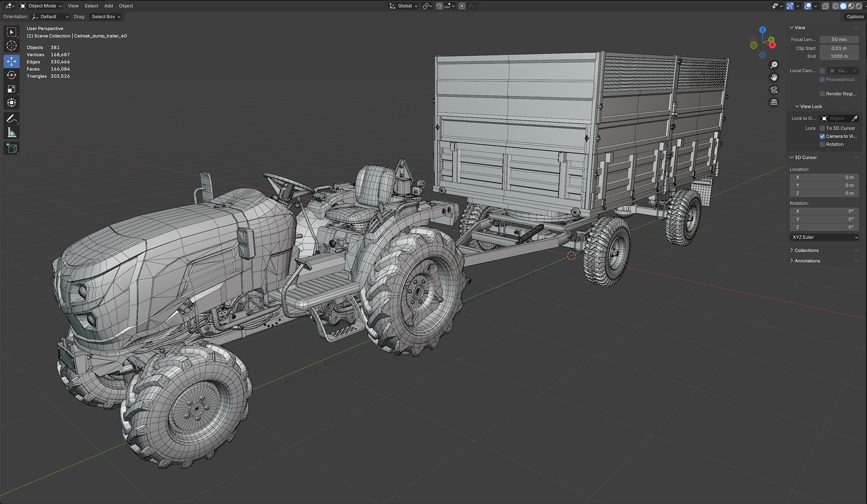This screenshot has width=867, height=504.
Task: Adjust the clip End 1000 m field
Action: click(x=839, y=57)
